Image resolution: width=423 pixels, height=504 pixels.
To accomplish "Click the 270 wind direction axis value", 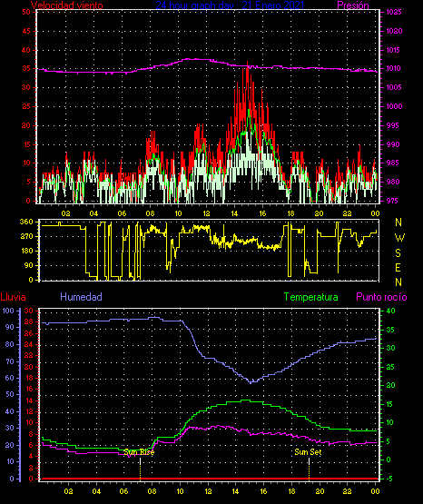I will point(26,237).
